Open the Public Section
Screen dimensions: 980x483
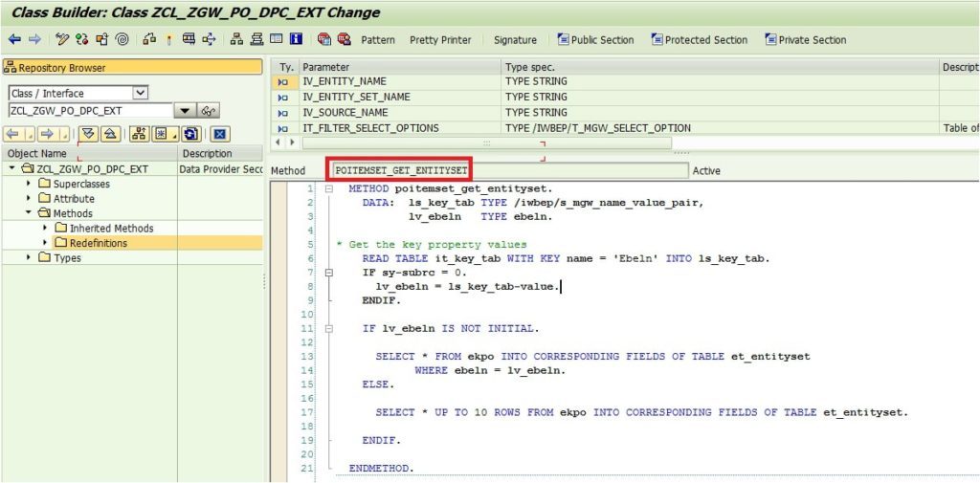click(x=595, y=40)
